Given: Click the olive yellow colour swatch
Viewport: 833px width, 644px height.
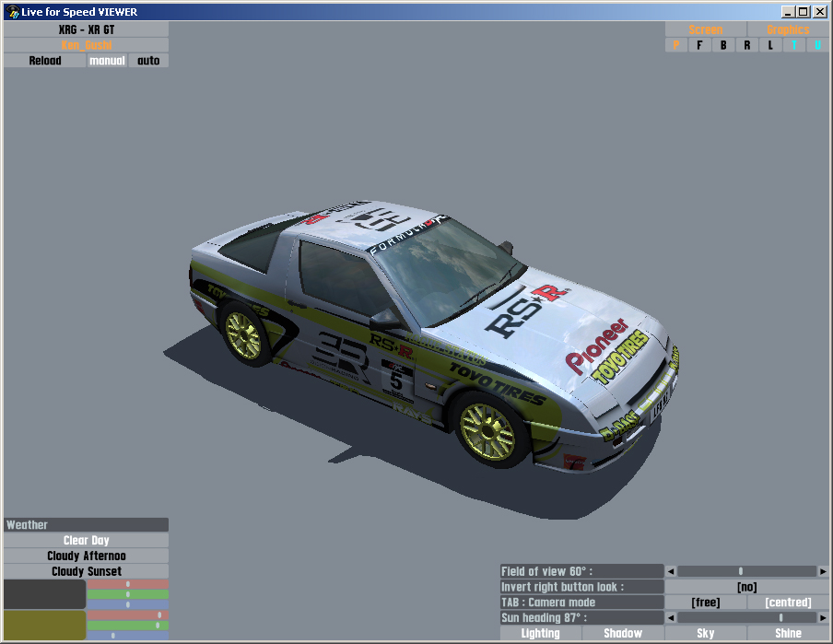Looking at the screenshot, I should click(x=44, y=625).
